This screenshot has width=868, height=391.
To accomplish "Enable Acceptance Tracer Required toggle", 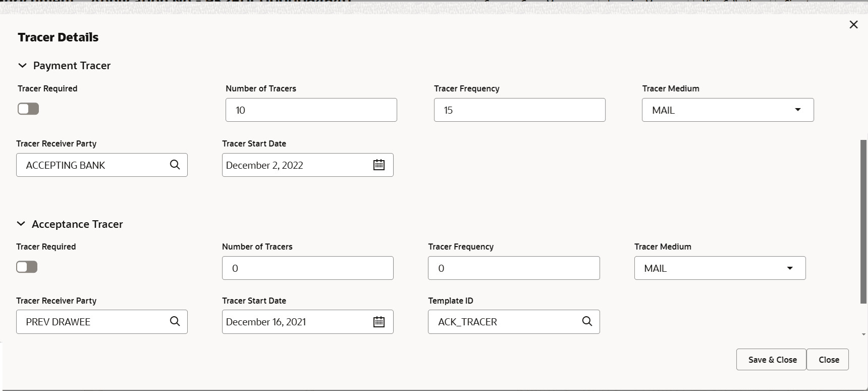I will point(27,267).
